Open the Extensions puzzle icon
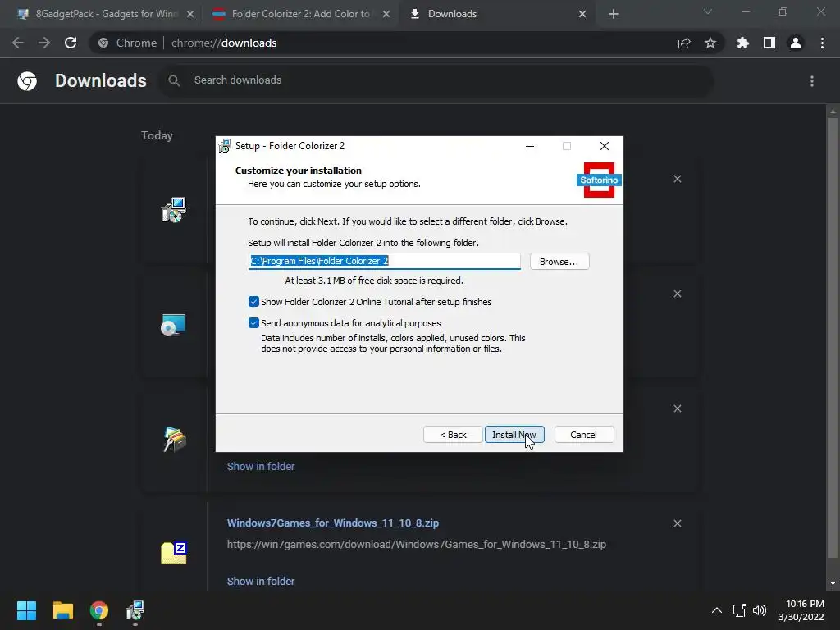 (743, 43)
